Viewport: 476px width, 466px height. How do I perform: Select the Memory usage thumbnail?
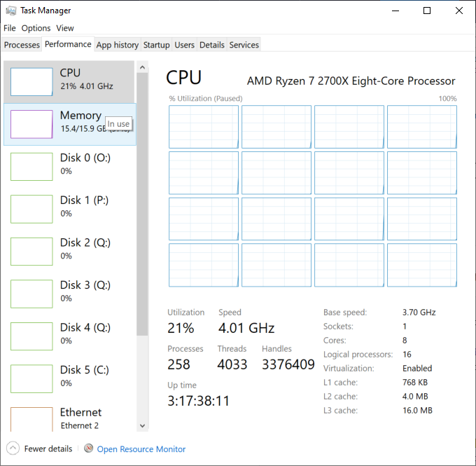[x=31, y=124]
